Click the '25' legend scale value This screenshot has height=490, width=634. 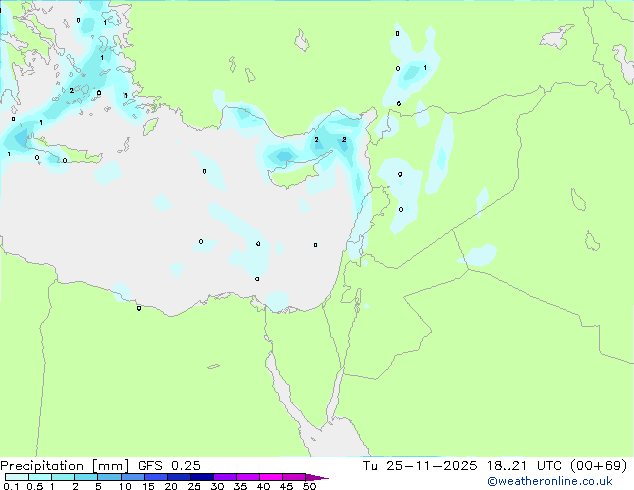(x=194, y=486)
